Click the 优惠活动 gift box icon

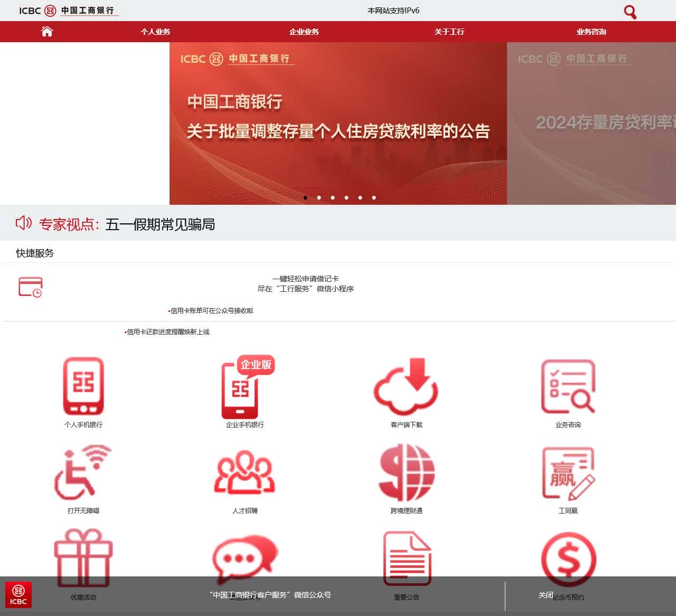tap(83, 558)
